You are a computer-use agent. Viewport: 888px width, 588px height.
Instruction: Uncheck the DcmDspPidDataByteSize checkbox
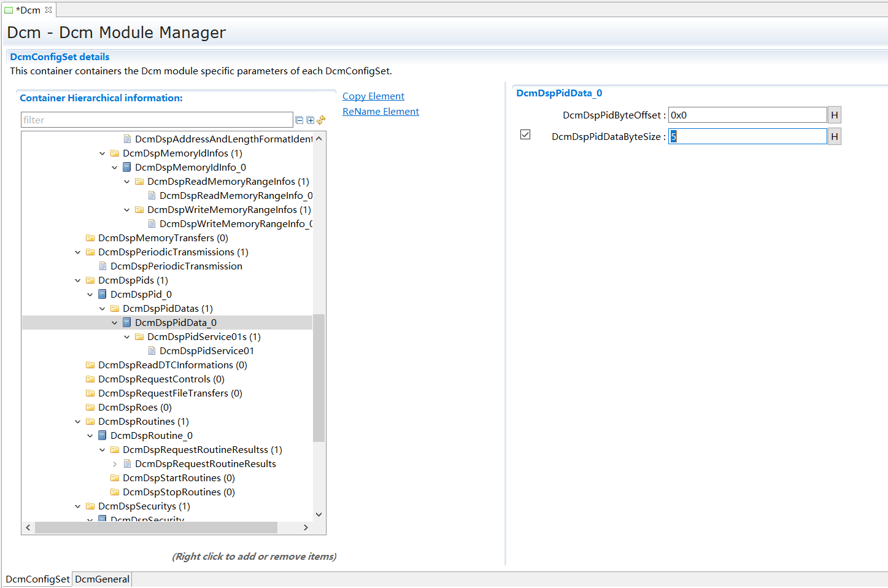pos(525,135)
